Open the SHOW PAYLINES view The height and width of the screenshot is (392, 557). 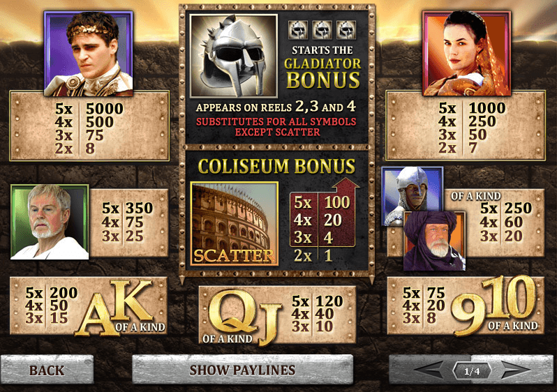click(x=243, y=370)
